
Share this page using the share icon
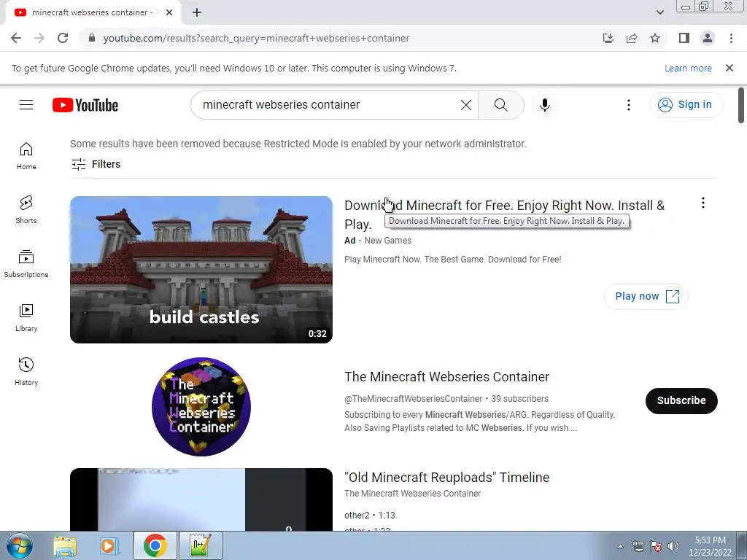tap(632, 38)
